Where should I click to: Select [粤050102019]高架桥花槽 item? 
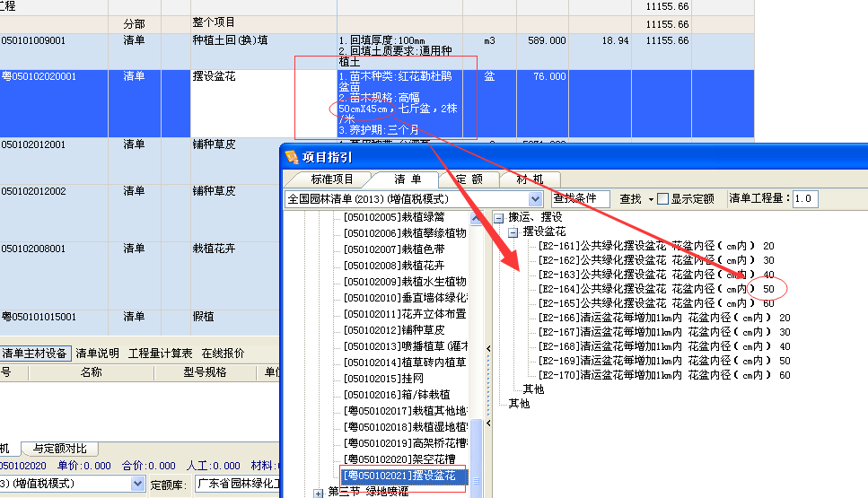point(405,443)
